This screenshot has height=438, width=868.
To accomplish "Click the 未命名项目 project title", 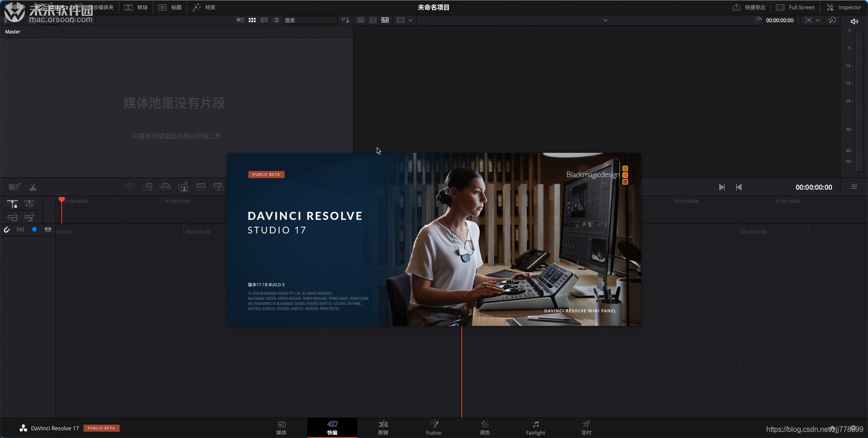I will (x=434, y=7).
